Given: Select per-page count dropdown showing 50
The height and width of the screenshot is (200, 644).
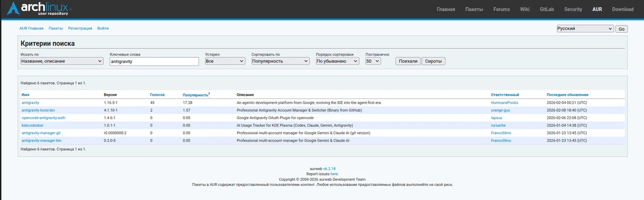Looking at the screenshot, I should [x=373, y=61].
